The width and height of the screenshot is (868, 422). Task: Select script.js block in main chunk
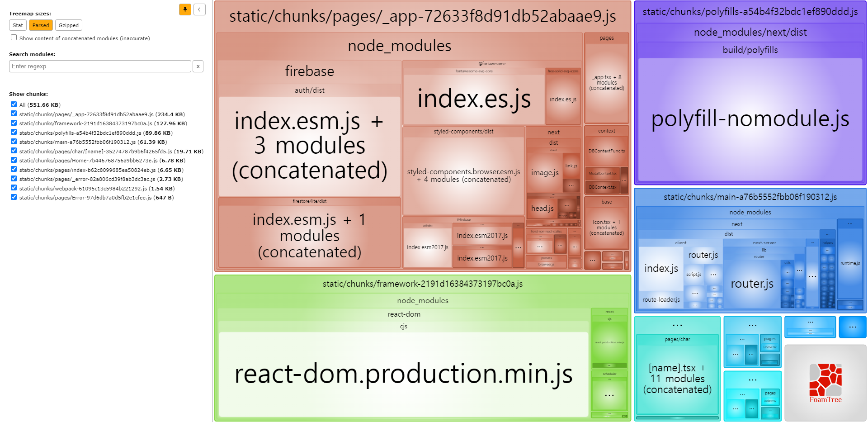click(x=693, y=275)
